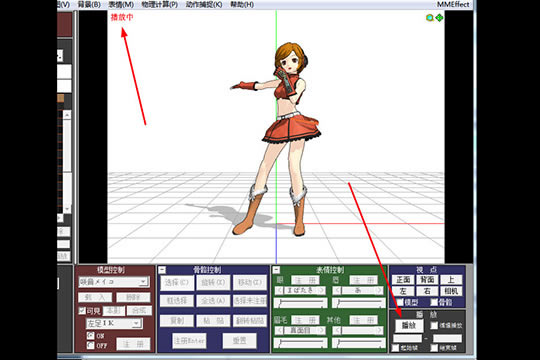Click the 'other' morph slider

click(358, 343)
